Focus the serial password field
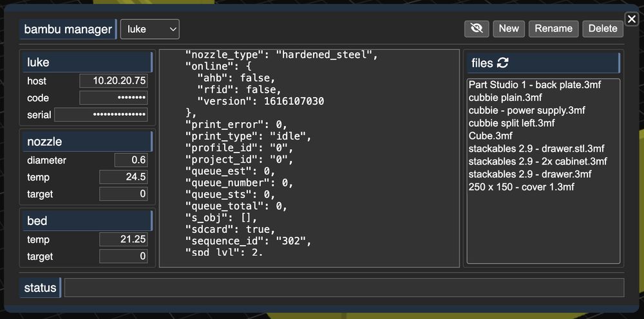 coord(101,115)
